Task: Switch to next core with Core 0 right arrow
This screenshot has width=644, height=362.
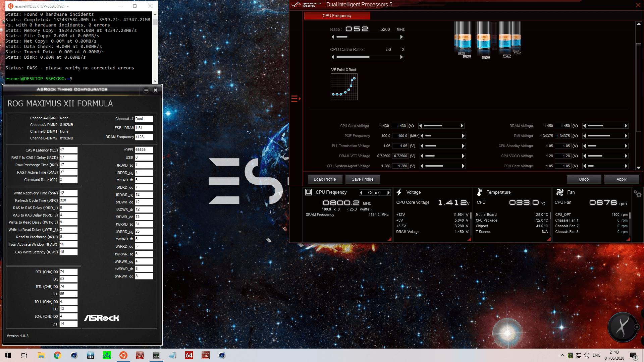Action: [388, 192]
